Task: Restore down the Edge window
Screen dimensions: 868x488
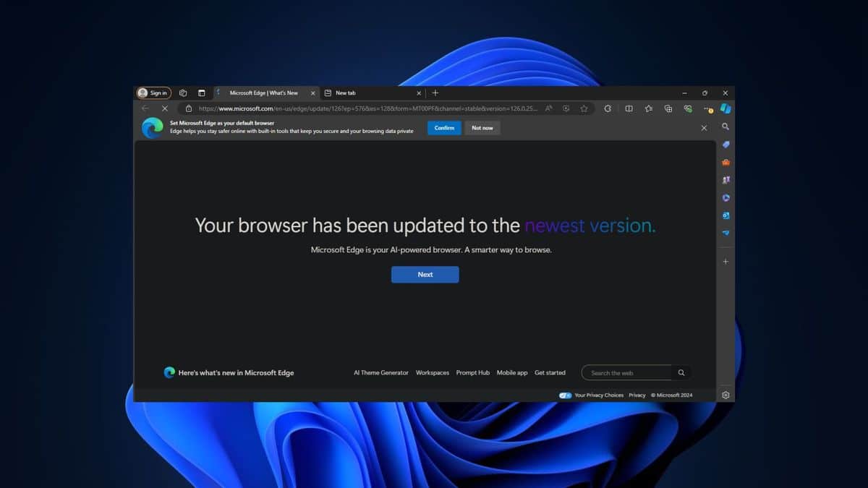Action: (705, 93)
